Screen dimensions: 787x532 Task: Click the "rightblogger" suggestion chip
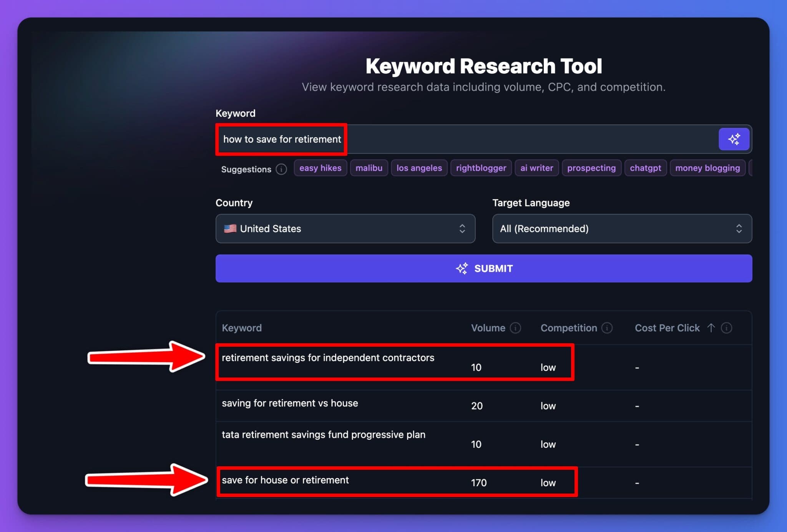click(x=481, y=168)
